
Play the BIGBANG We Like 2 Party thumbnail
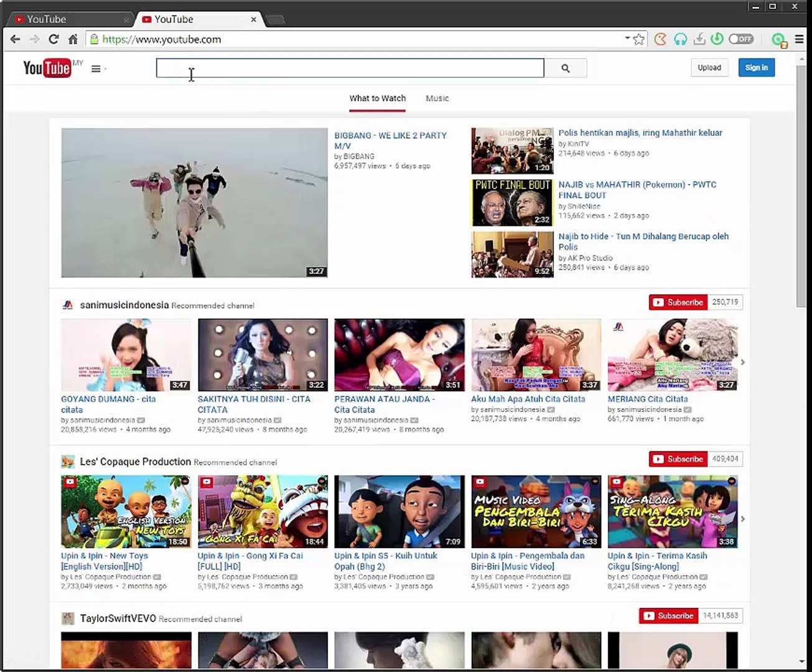[x=194, y=203]
